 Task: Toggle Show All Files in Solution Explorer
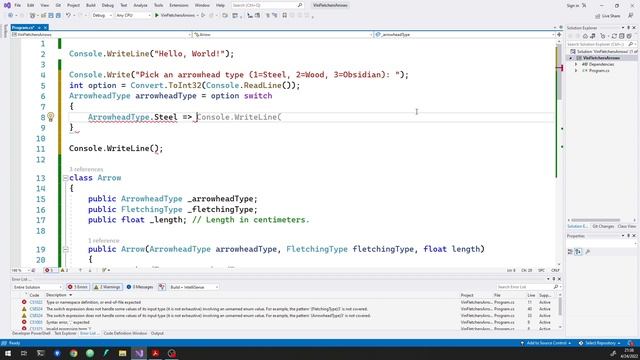point(629,36)
